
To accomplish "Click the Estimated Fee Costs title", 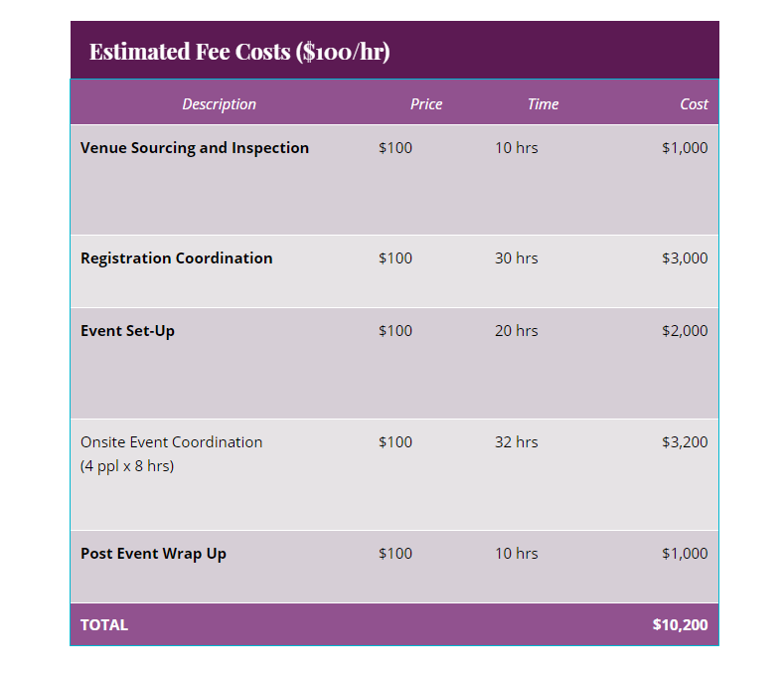I will (239, 52).
